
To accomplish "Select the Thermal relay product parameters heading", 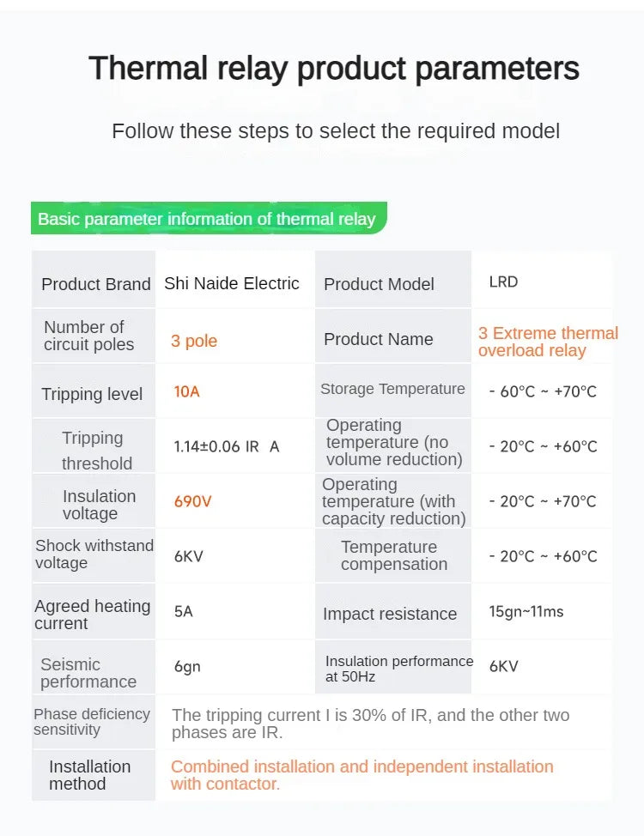I will 334,69.
